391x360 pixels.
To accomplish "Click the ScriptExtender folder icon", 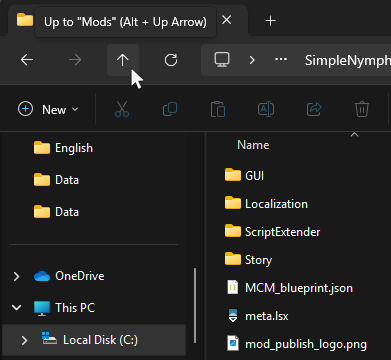I will pos(233,231).
